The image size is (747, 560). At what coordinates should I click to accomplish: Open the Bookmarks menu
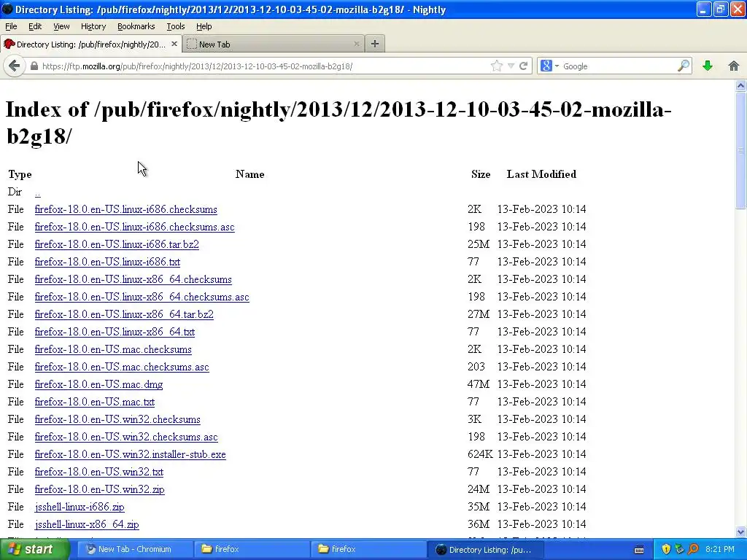tap(136, 26)
